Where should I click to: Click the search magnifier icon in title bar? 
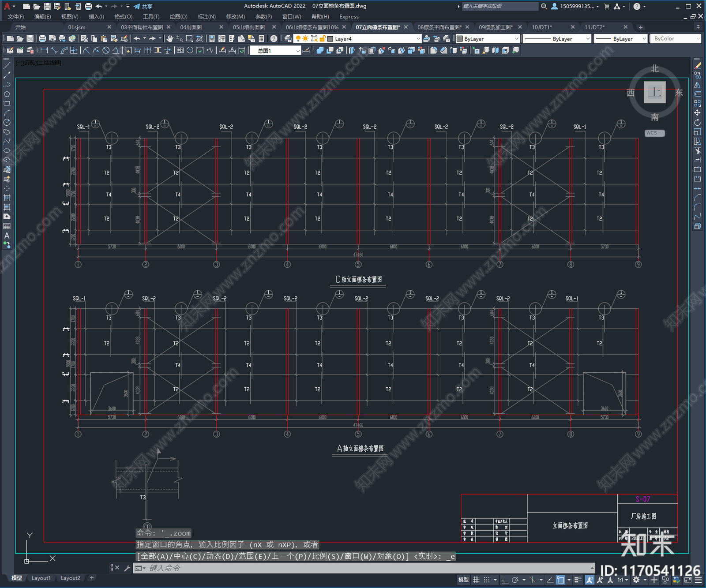(544, 6)
